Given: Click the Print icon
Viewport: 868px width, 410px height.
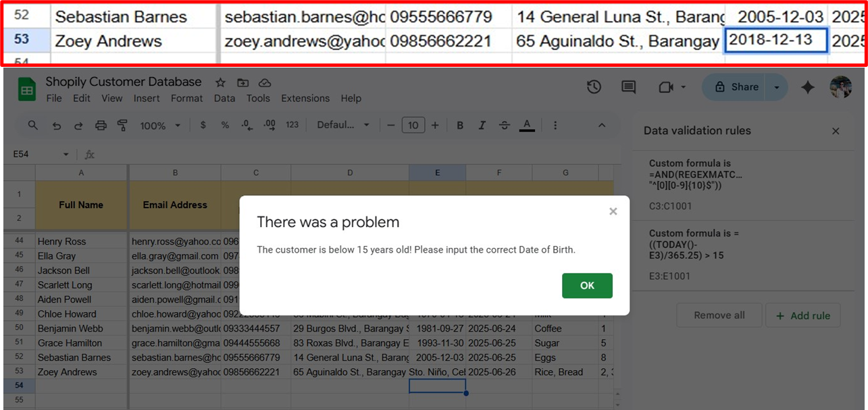Looking at the screenshot, I should pos(101,125).
